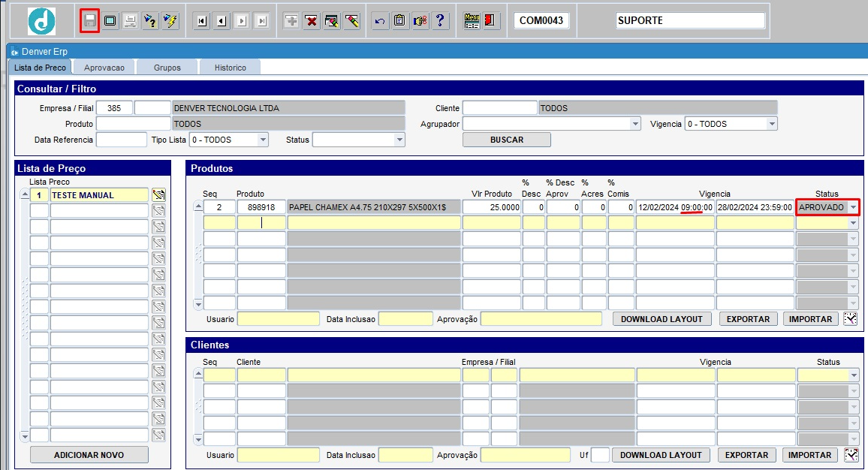The height and width of the screenshot is (470, 868).
Task: Open Status dropdown on Produtos' yellow row
Action: (x=853, y=223)
